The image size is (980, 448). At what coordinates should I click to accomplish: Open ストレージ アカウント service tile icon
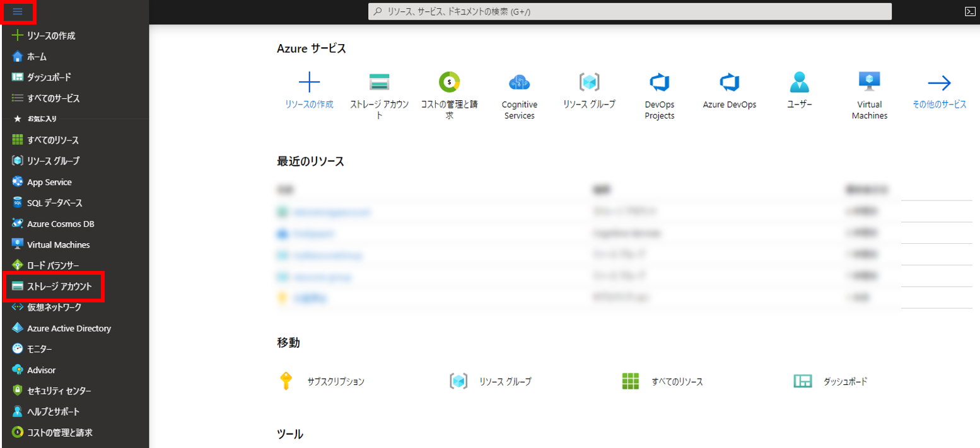tap(379, 83)
